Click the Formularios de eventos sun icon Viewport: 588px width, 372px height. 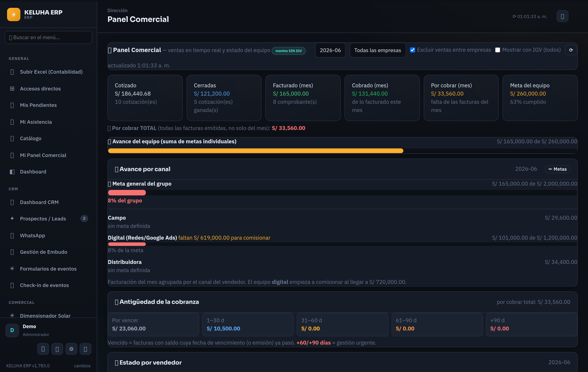coord(12,269)
